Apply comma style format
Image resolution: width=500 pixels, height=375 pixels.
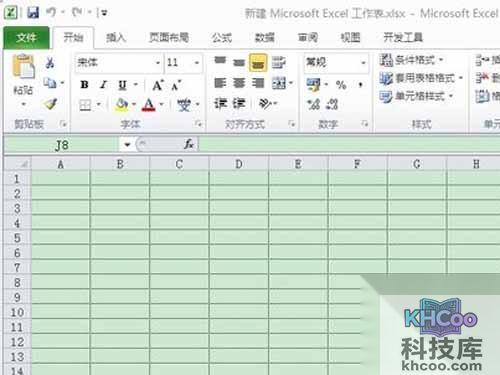360,85
